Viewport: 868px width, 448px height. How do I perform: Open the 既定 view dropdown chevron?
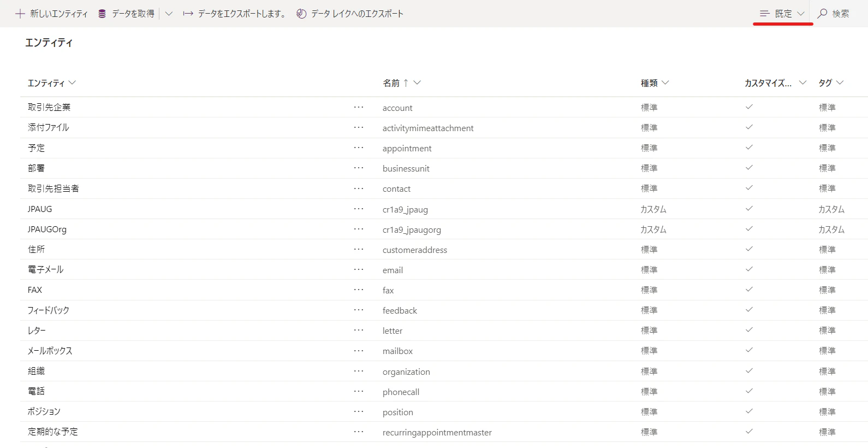click(x=801, y=14)
